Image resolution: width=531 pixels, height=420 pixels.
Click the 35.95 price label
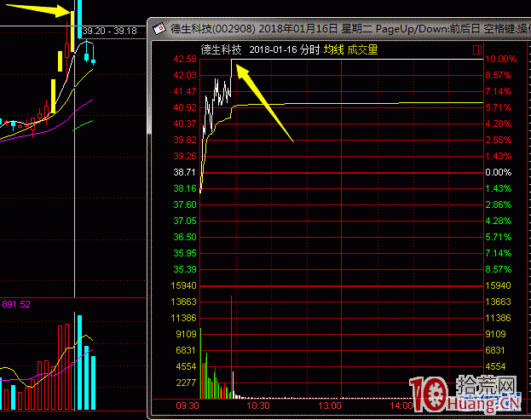185,253
